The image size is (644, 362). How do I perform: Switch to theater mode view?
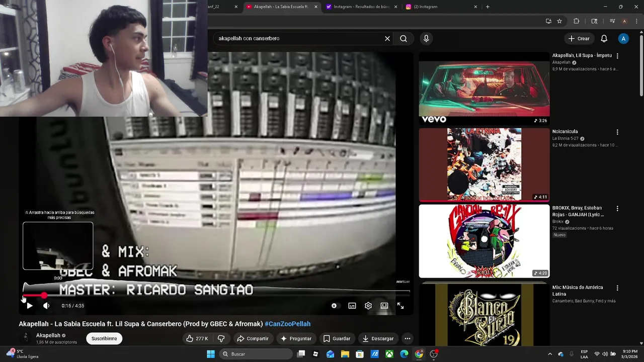click(384, 306)
